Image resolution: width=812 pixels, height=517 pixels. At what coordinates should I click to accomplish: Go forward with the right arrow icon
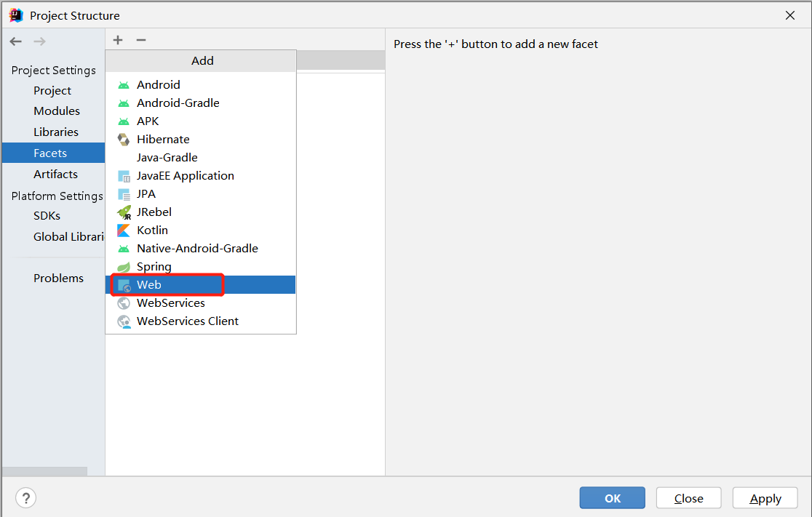(x=39, y=41)
